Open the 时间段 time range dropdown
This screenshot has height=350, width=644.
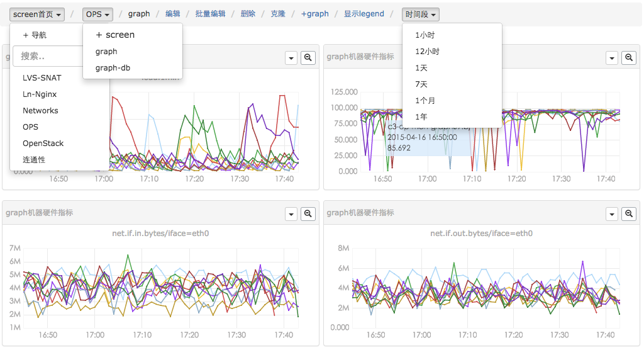(421, 14)
